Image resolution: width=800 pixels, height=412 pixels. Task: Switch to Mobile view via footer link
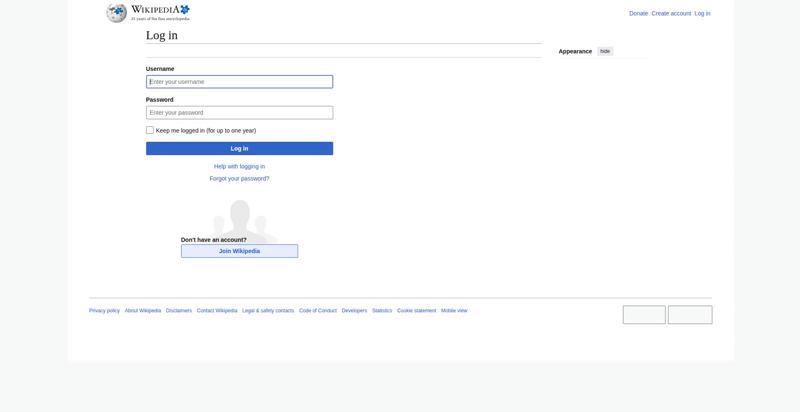454,311
